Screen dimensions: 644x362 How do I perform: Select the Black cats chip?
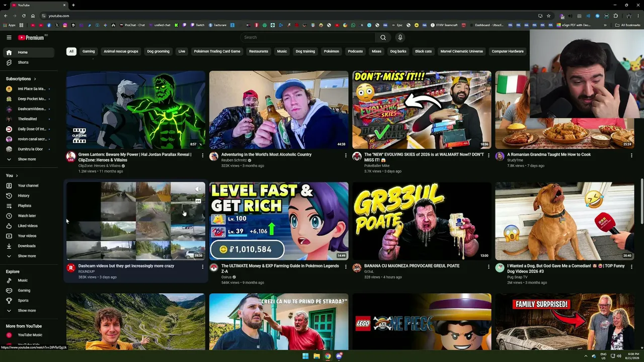[423, 51]
